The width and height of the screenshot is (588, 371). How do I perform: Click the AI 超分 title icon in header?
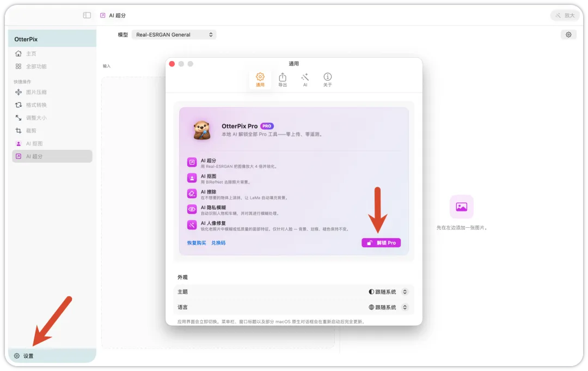[x=103, y=15]
